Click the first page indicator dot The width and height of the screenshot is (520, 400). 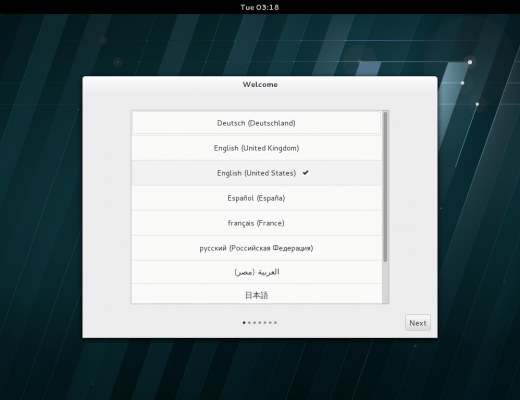[244, 323]
